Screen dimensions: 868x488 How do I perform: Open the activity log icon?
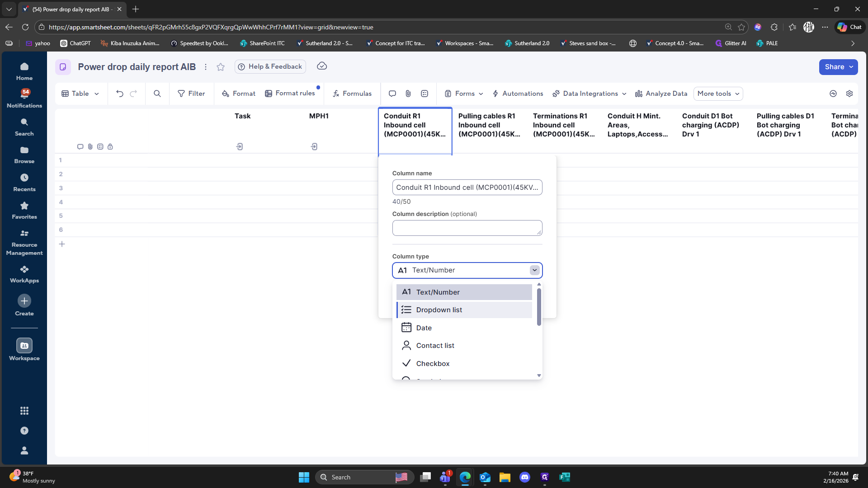pos(833,94)
